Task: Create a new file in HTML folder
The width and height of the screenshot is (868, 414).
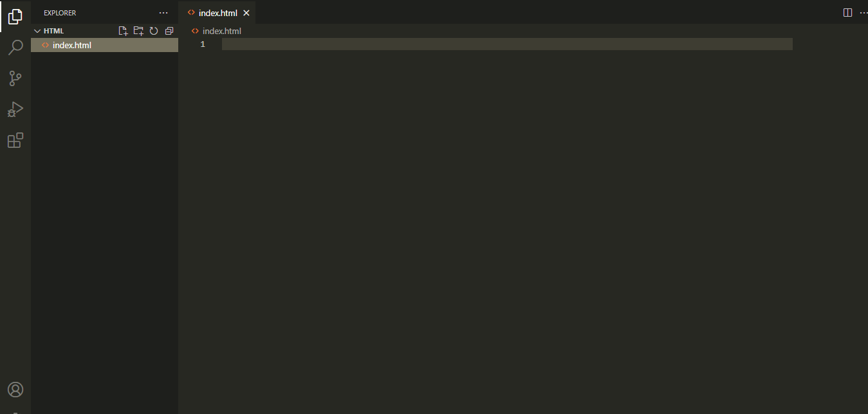Action: [123, 31]
